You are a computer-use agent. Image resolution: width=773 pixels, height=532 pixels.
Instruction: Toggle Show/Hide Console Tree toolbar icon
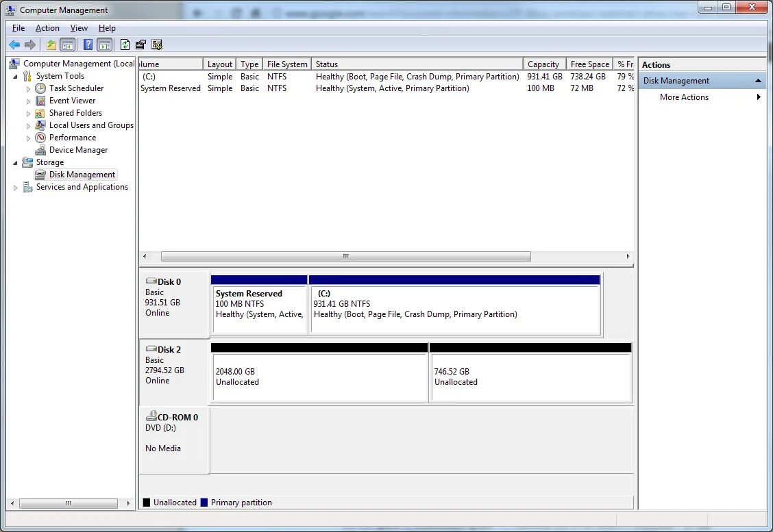pyautogui.click(x=68, y=45)
